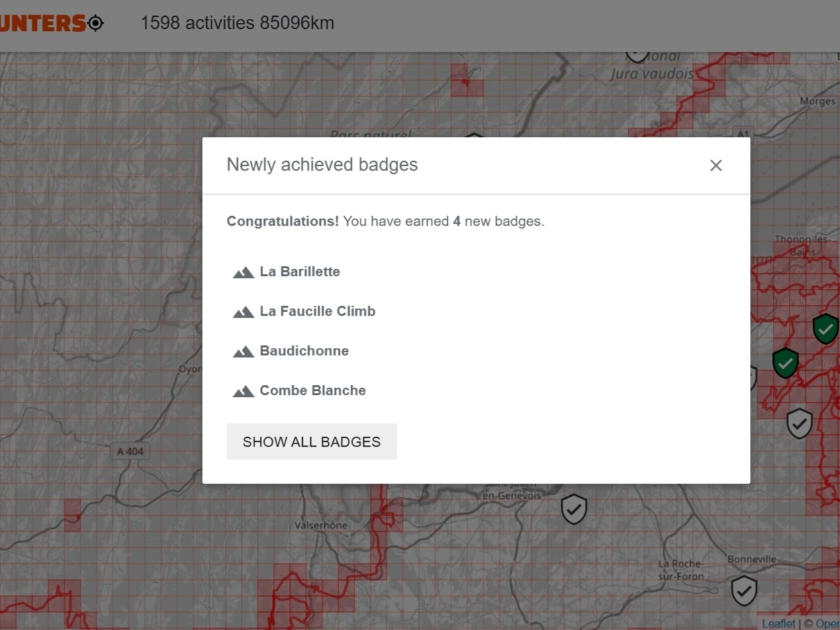Select the La Faucille Climb badge entry
Image resolution: width=840 pixels, height=630 pixels.
click(317, 311)
